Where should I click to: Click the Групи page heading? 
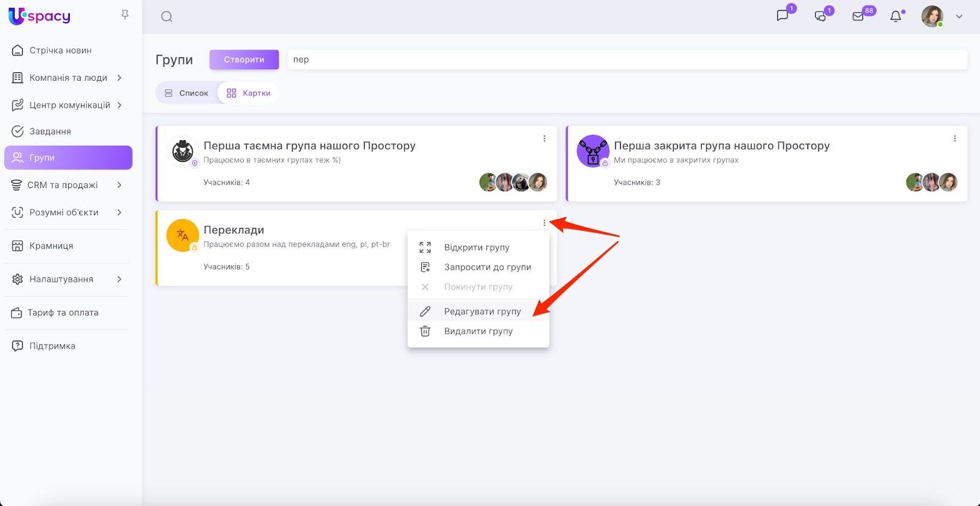pos(174,59)
